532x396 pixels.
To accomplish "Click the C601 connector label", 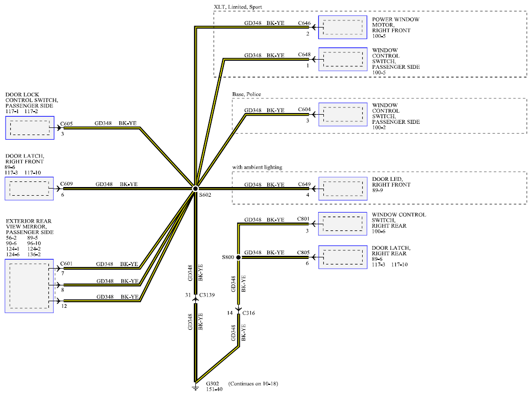I will coord(66,263).
